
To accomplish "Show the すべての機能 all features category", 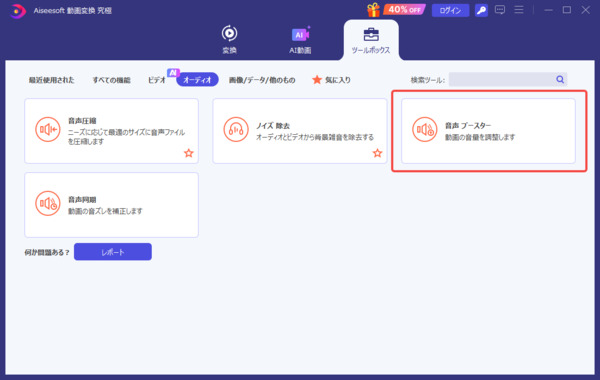I will point(111,80).
